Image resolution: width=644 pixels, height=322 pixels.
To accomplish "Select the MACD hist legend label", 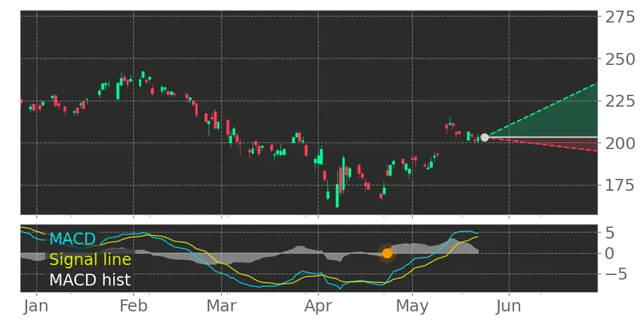I will point(90,280).
